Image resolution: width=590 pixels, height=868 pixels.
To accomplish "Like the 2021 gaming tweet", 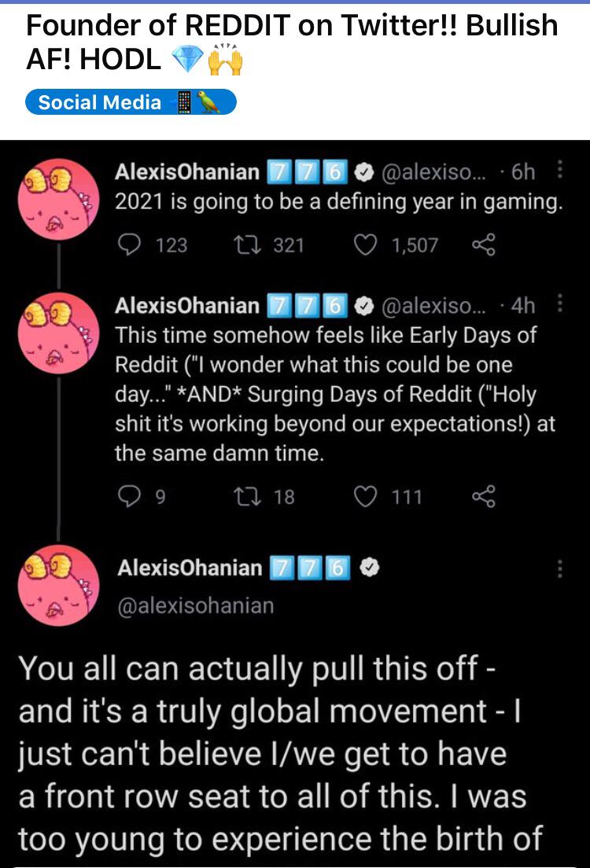I will pyautogui.click(x=366, y=245).
